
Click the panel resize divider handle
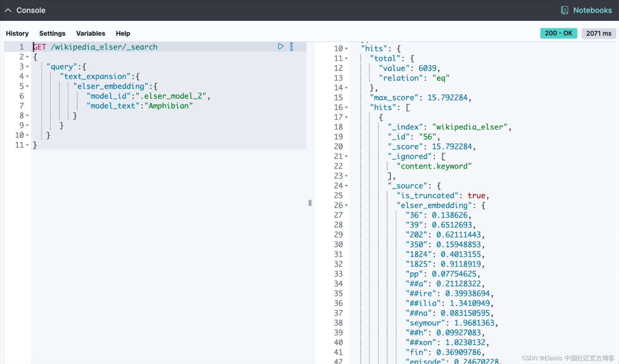tap(310, 203)
